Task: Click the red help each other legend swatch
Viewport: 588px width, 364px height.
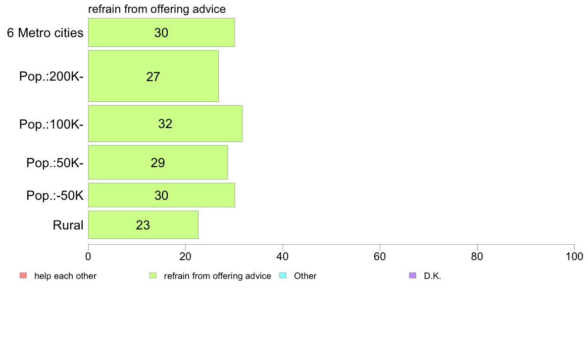Action: pyautogui.click(x=23, y=275)
